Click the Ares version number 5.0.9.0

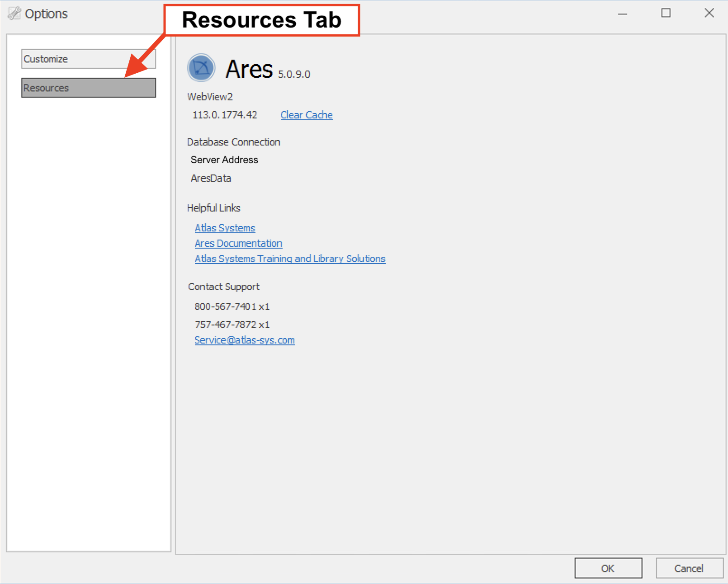pyautogui.click(x=294, y=75)
